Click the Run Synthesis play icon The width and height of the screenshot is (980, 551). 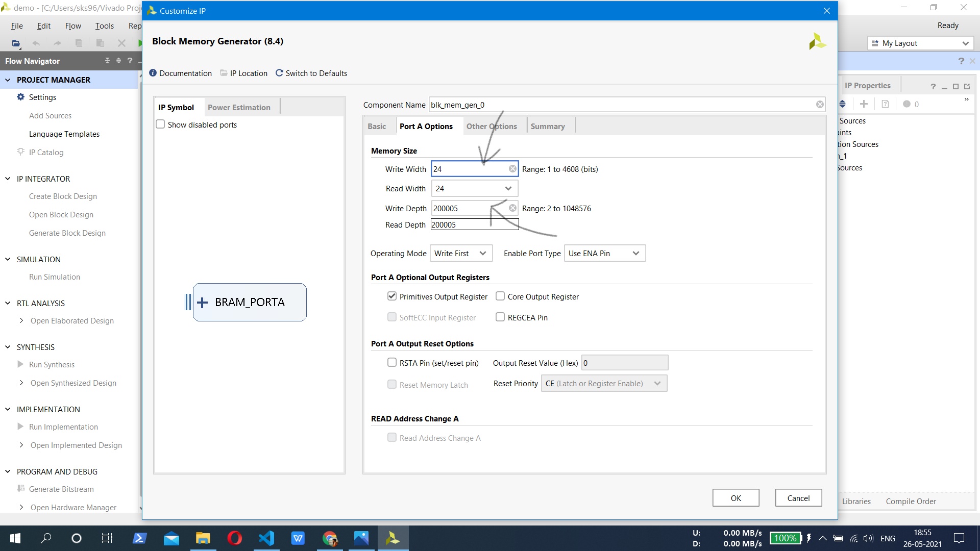click(x=20, y=364)
